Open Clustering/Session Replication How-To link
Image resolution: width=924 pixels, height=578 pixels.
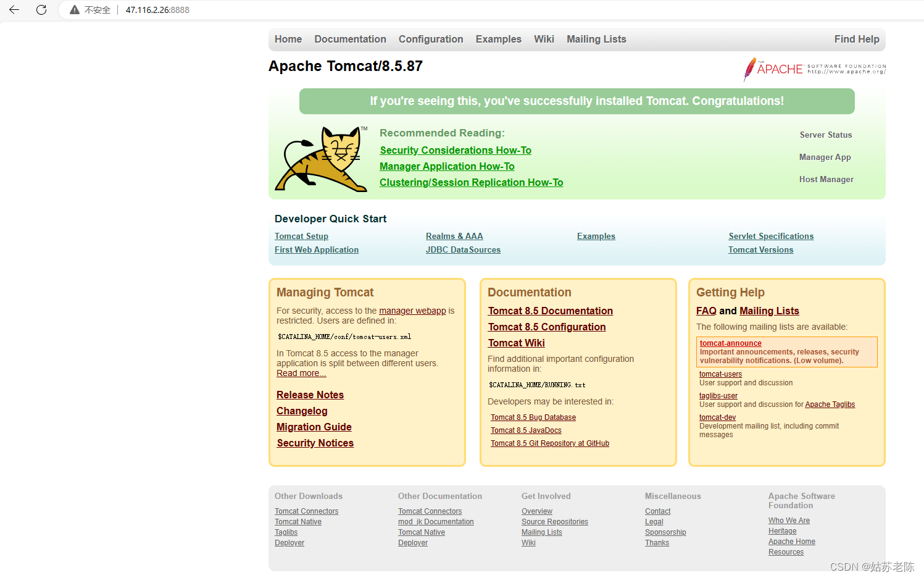471,182
